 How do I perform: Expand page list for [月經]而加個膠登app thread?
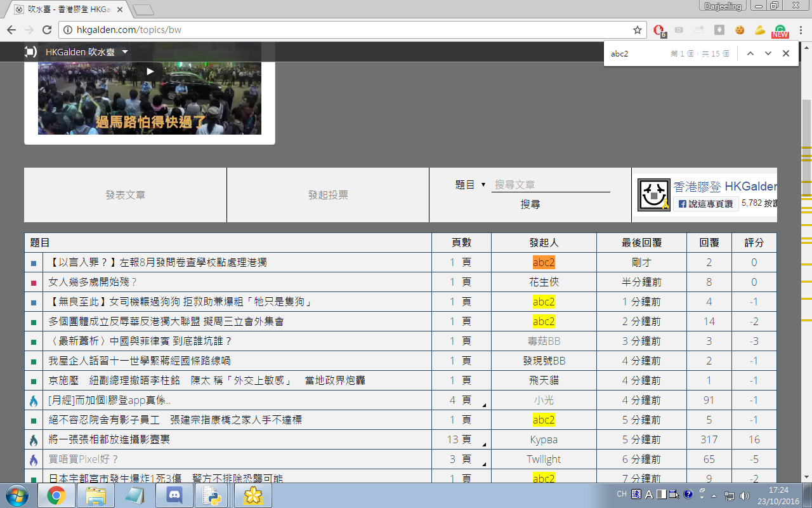483,404
